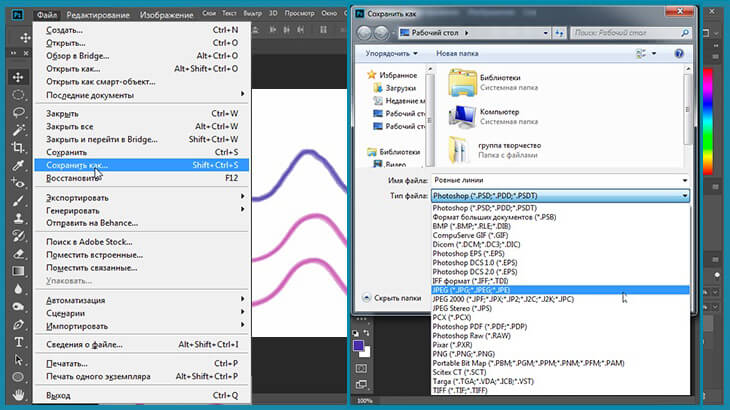Click Скрыть папки button
The height and width of the screenshot is (410, 730).
(392, 298)
